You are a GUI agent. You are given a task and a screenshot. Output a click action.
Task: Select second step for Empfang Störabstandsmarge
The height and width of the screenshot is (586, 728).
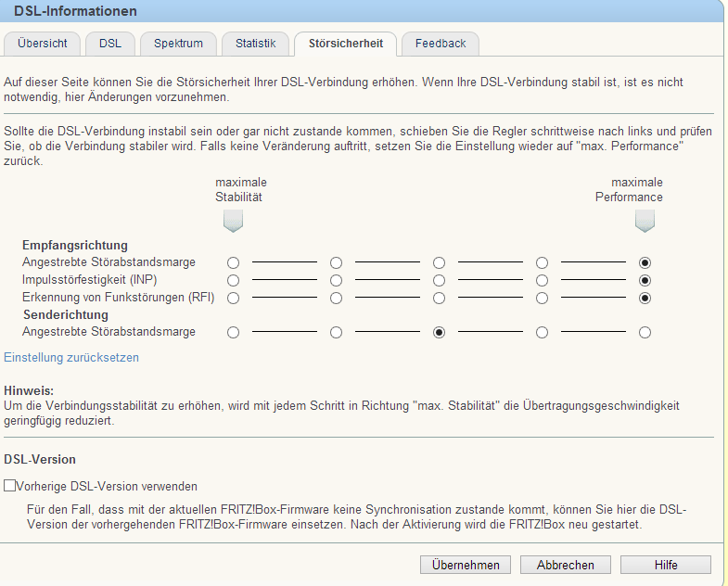pyautogui.click(x=336, y=262)
